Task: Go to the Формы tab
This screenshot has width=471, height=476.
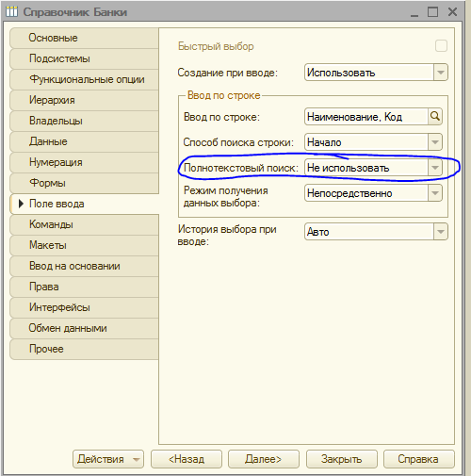Action: click(84, 183)
